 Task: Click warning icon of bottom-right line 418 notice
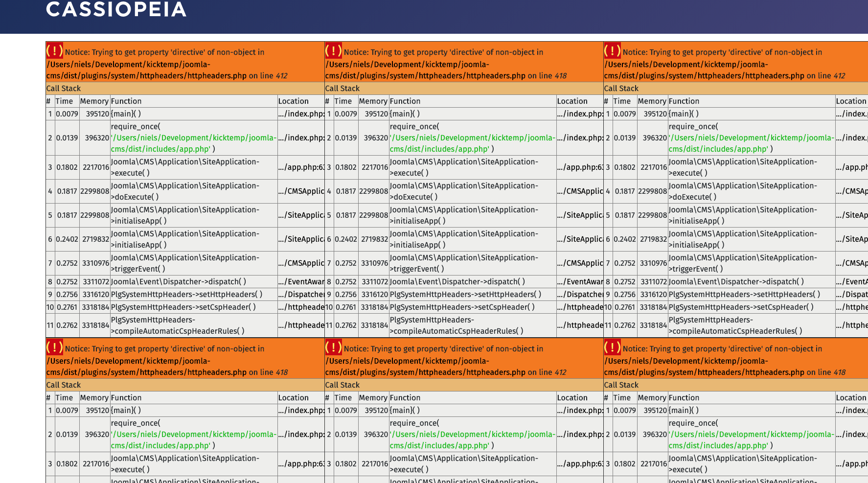tap(613, 347)
